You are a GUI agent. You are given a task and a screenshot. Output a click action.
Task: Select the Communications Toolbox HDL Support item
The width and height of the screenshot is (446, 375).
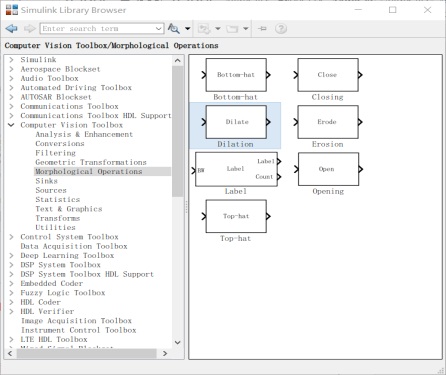click(x=96, y=116)
